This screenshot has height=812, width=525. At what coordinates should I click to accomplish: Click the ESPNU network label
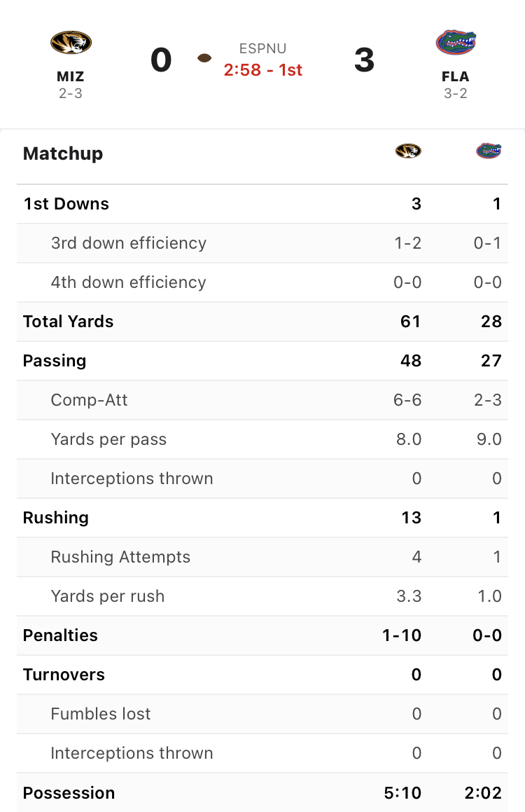262,48
